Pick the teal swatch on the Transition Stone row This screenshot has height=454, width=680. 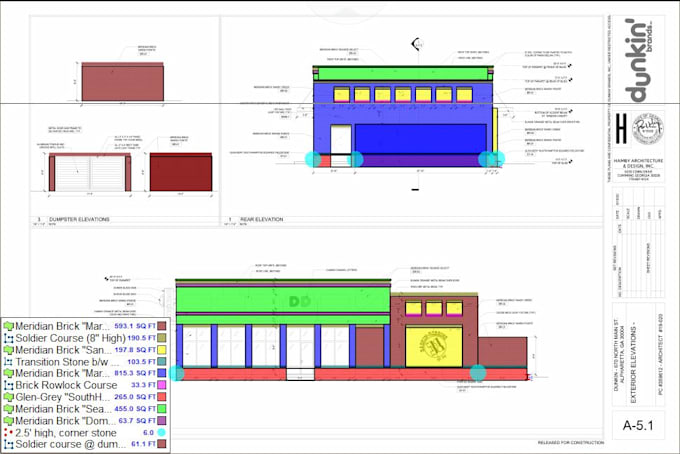point(162,361)
